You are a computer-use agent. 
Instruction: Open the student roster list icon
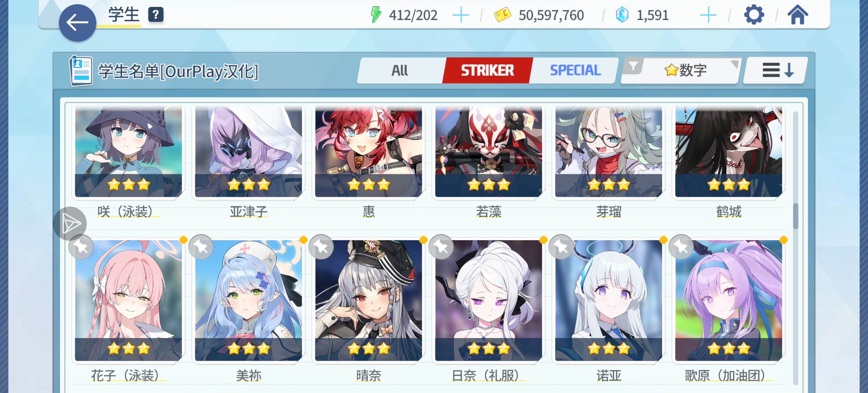click(x=81, y=71)
